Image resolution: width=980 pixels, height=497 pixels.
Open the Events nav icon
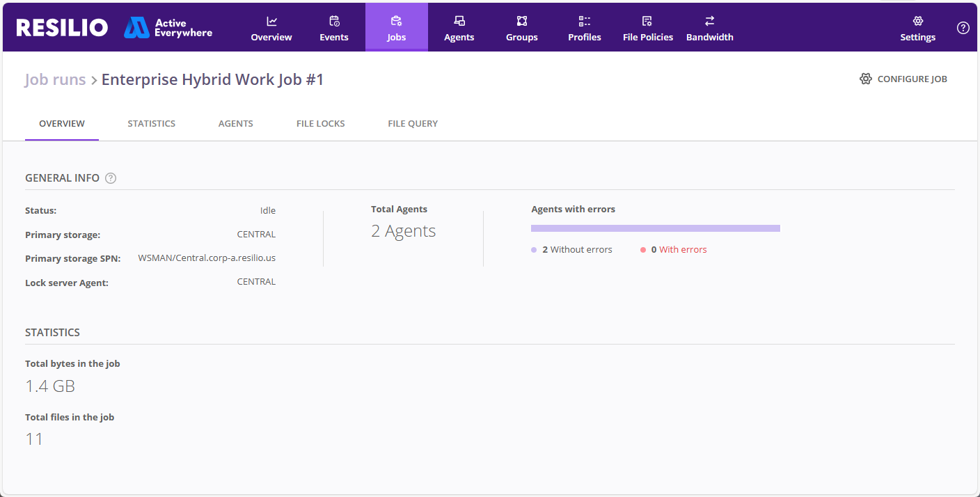[334, 21]
